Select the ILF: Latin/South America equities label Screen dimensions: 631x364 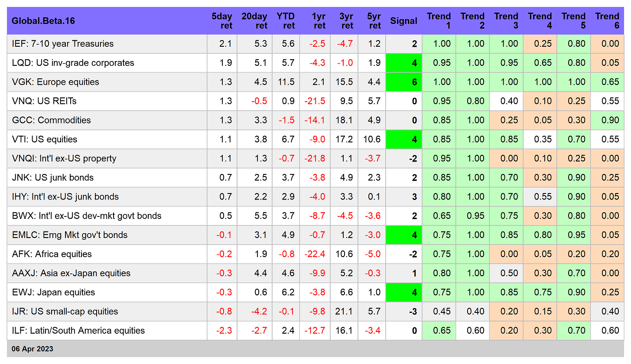pos(78,330)
